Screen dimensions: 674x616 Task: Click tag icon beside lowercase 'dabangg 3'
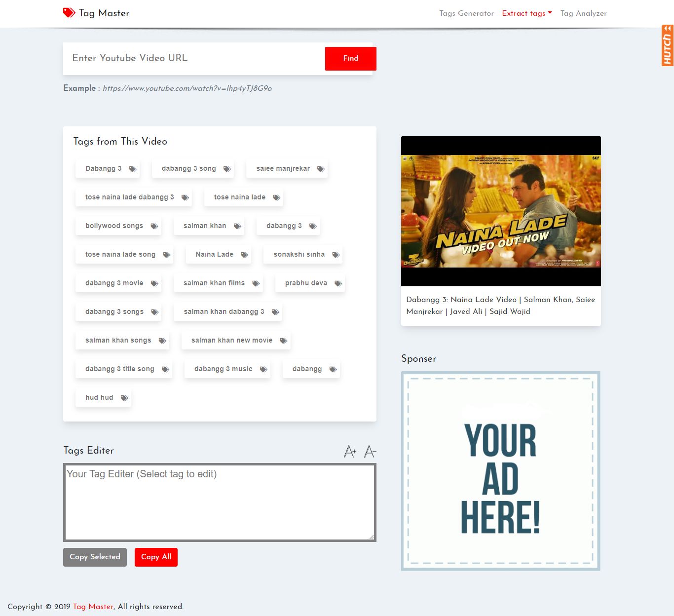click(313, 226)
